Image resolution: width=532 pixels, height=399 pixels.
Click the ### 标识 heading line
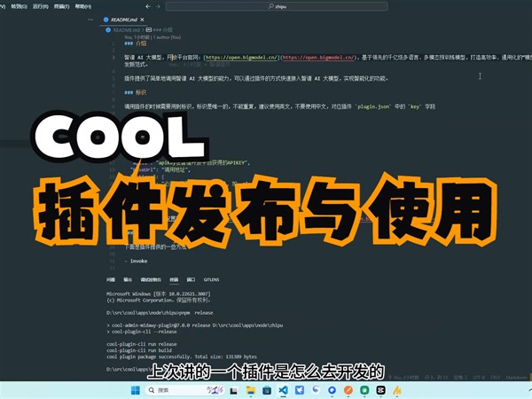point(135,92)
